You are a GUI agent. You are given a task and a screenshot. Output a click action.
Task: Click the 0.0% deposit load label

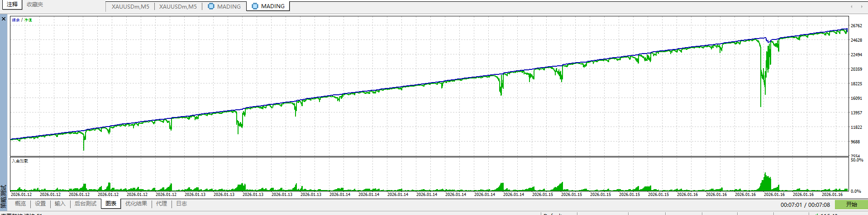tap(856, 191)
